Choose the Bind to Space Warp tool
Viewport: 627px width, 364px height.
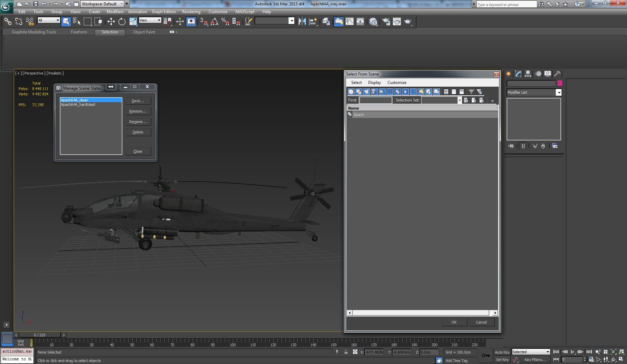pyautogui.click(x=30, y=22)
